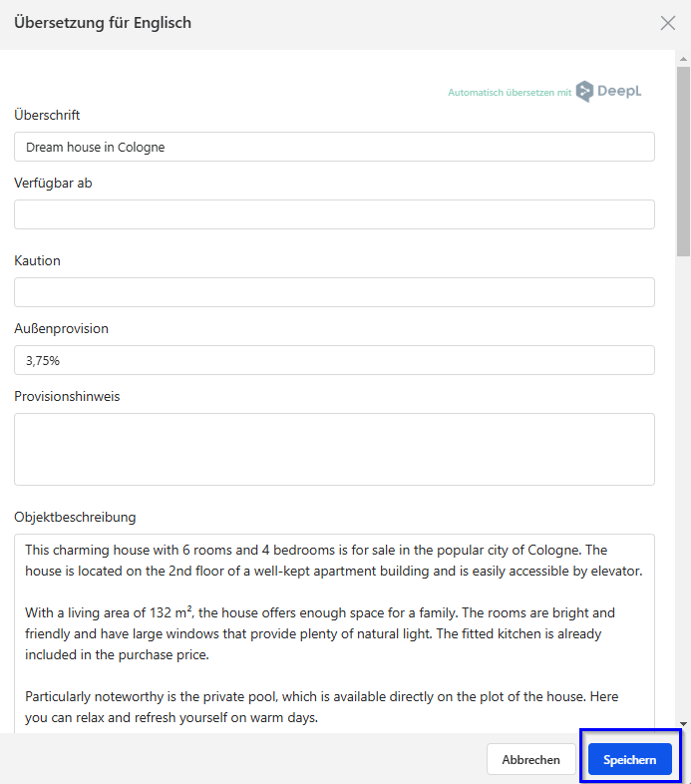Select the empty Kaution field
691x784 pixels.
click(x=334, y=292)
